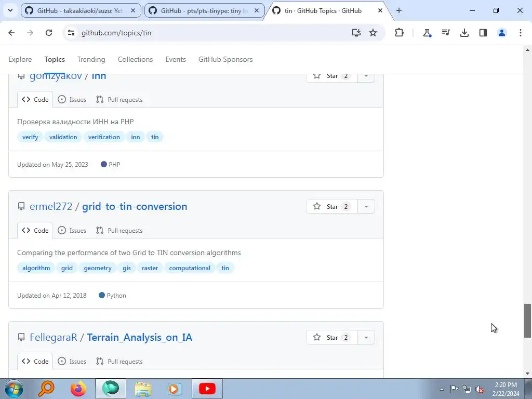Open grid-to-tin-conversion repository link

pos(135,206)
